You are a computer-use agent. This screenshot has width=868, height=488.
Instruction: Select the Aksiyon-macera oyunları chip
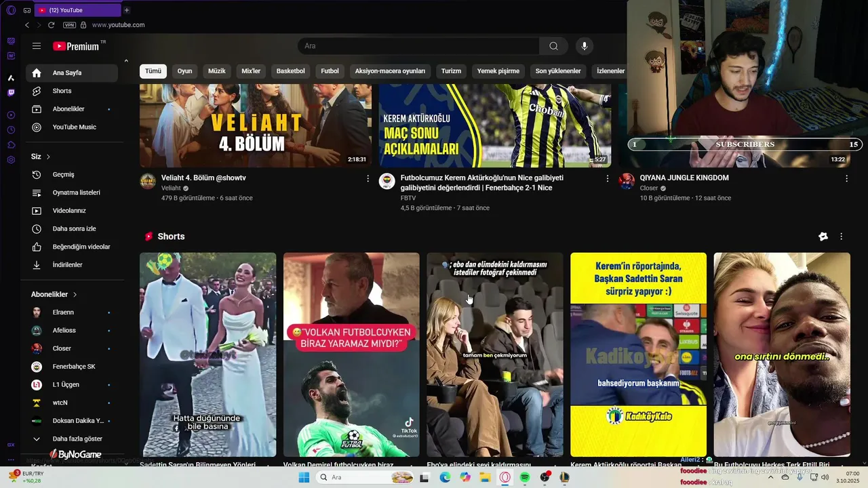pyautogui.click(x=390, y=71)
